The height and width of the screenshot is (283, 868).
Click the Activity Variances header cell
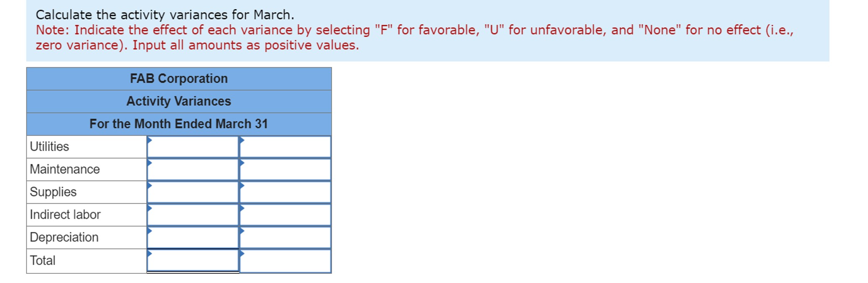[179, 101]
